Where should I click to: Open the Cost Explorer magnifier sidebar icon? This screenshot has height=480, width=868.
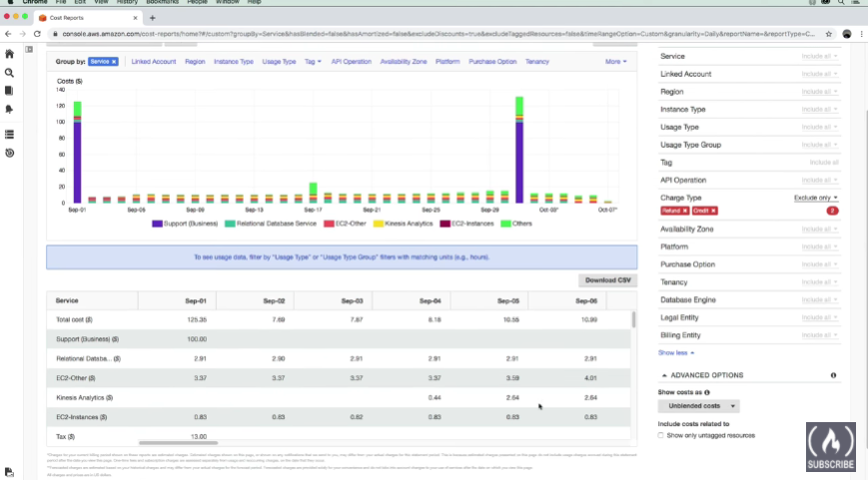tap(9, 73)
